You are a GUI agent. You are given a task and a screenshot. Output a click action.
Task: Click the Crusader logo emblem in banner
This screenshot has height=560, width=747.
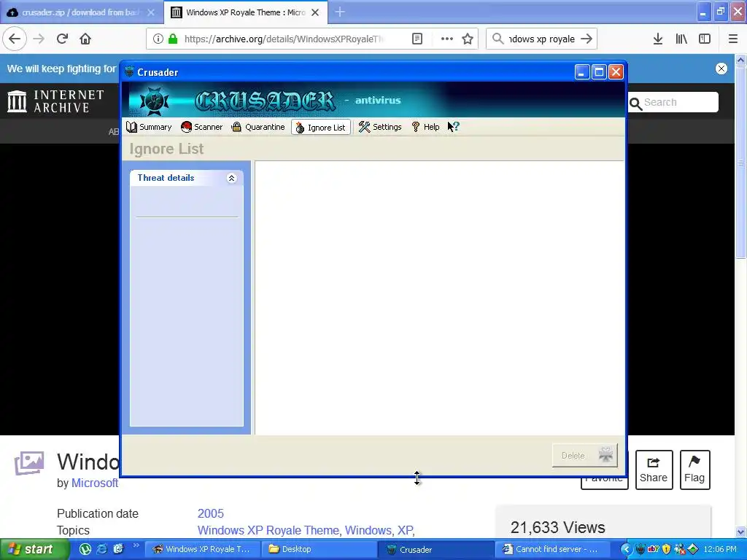(154, 101)
